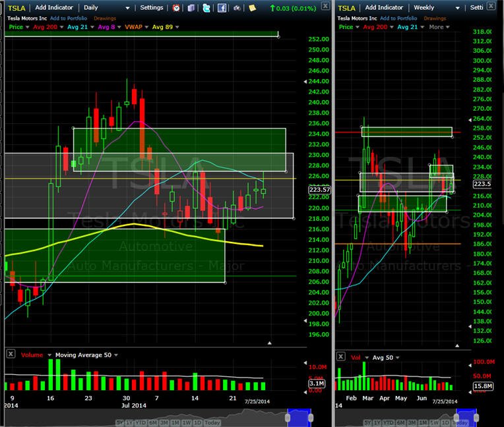Click the 223.57 current price label
The image size is (504, 427).
(319, 190)
